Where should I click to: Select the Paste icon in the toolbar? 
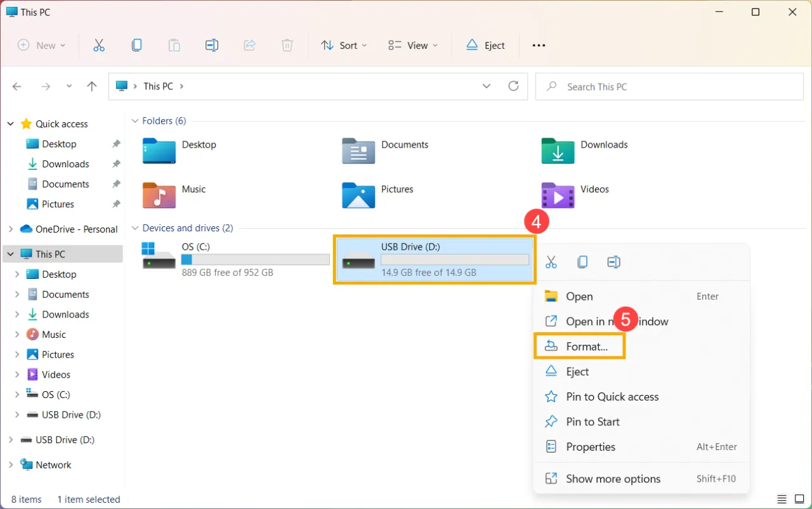[x=174, y=45]
